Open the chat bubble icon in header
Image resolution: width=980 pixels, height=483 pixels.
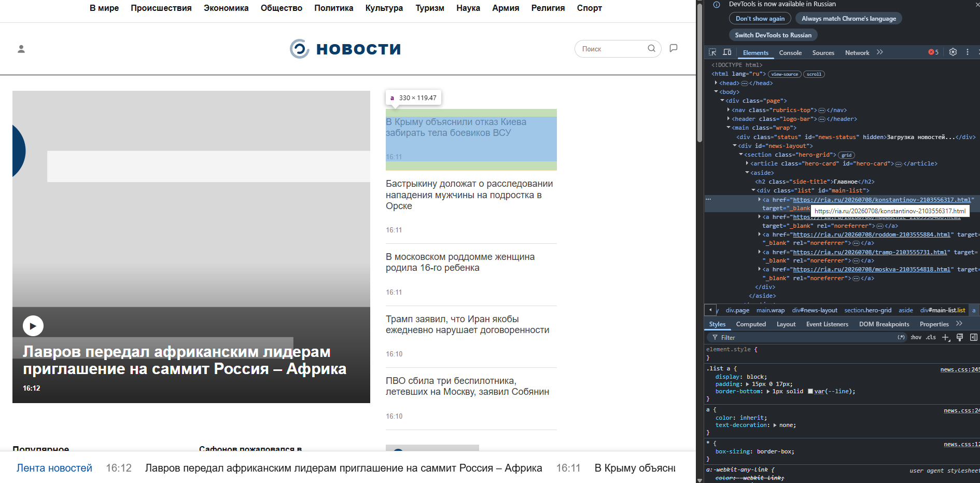674,48
